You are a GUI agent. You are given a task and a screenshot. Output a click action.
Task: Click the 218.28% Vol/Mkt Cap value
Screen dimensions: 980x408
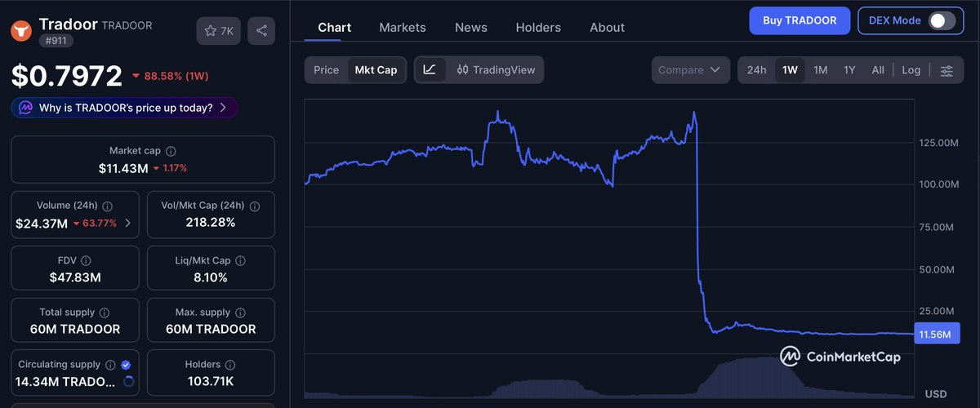tap(211, 222)
